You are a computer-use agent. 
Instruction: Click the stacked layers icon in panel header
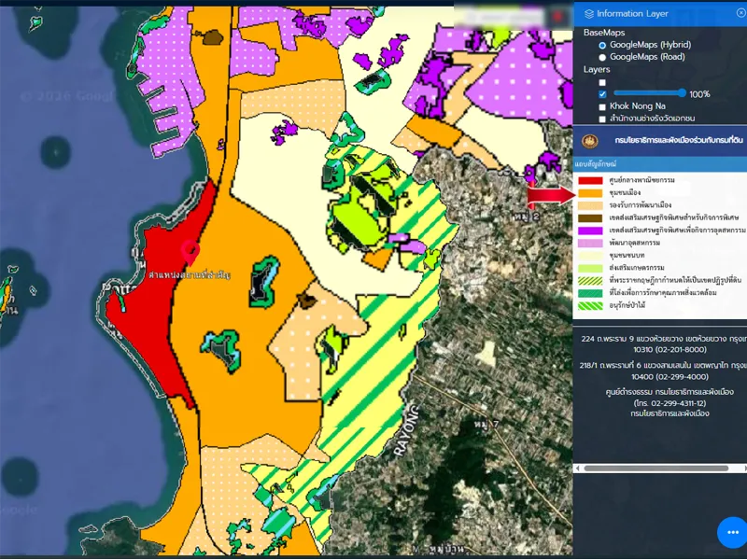click(x=588, y=14)
